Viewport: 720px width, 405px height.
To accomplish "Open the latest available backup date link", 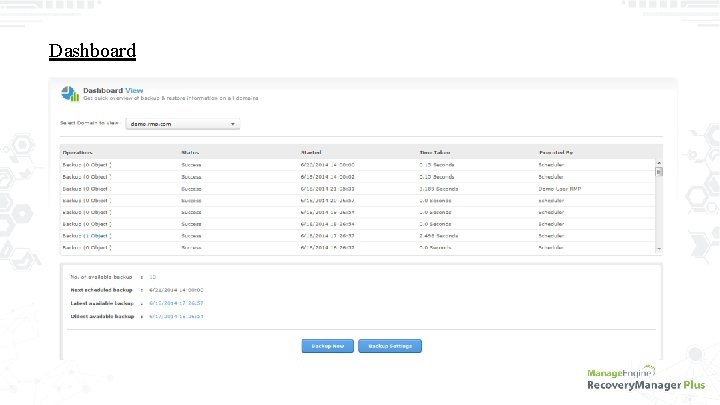I will click(176, 303).
